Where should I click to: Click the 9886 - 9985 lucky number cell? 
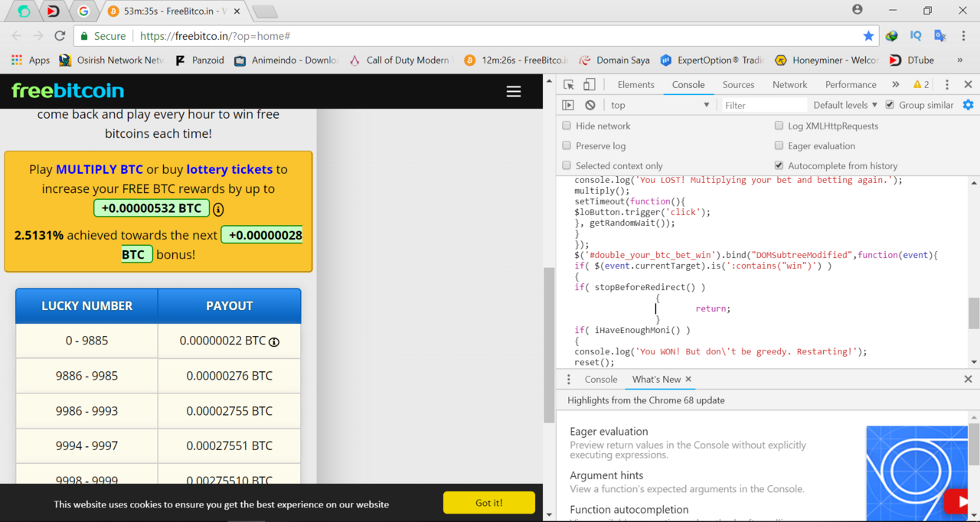[x=87, y=376]
